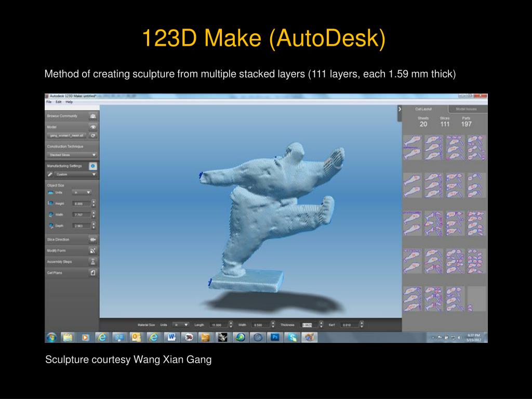
Task: Click Modify Form button label
Action: [x=56, y=251]
